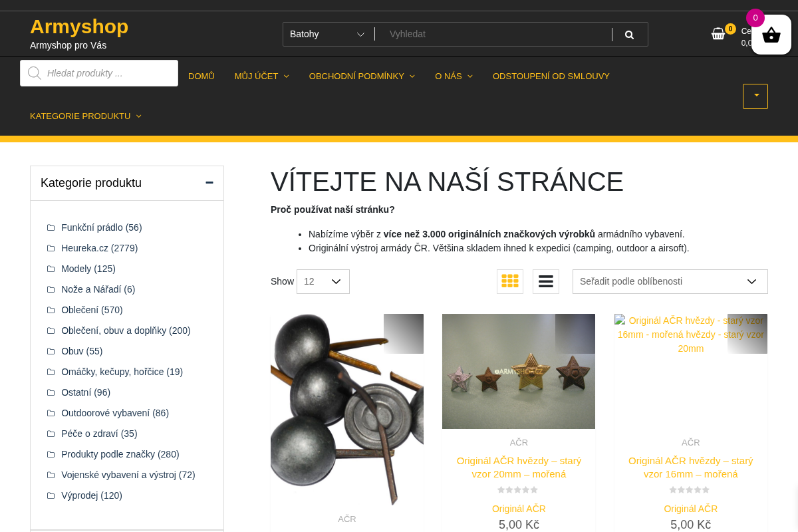Click 5,00 Kč price of 20mm product
The height and width of the screenshot is (532, 798).
[x=519, y=525]
